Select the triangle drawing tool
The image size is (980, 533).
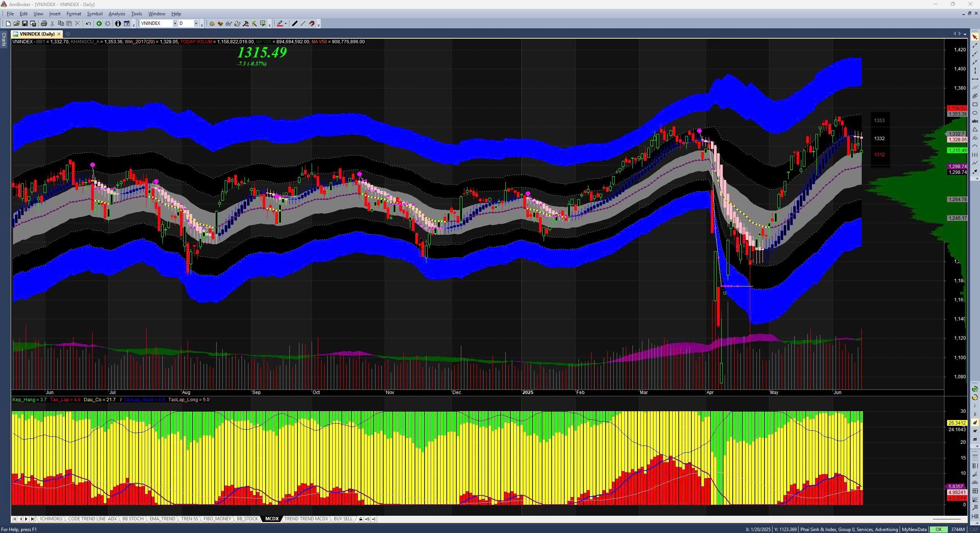coord(975,129)
